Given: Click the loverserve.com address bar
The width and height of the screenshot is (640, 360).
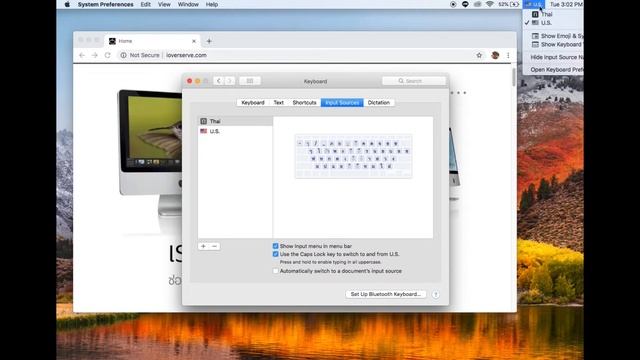Looking at the screenshot, I should tap(186, 55).
